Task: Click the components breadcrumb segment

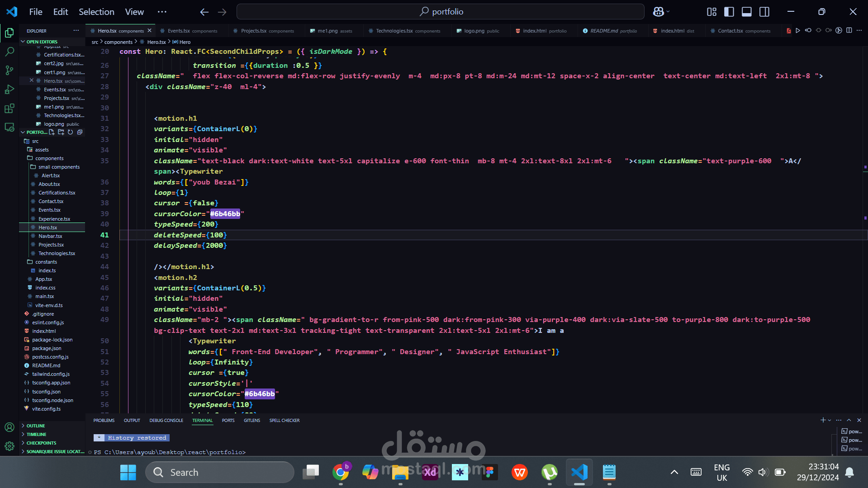Action: pos(119,42)
